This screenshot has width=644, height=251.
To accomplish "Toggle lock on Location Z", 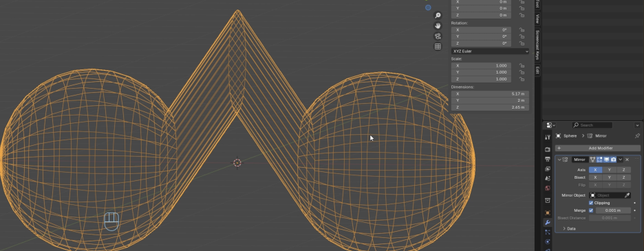I will tap(522, 15).
